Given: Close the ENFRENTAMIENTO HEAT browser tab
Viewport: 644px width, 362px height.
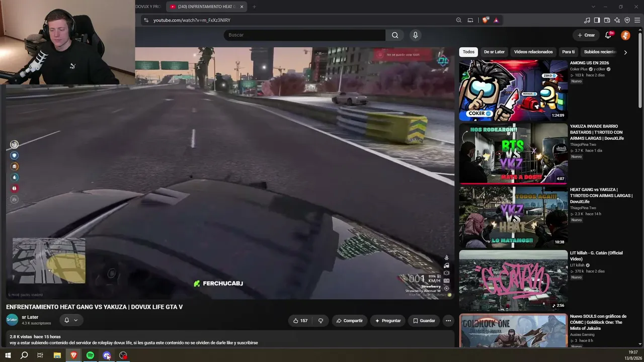Looking at the screenshot, I should (x=242, y=7).
